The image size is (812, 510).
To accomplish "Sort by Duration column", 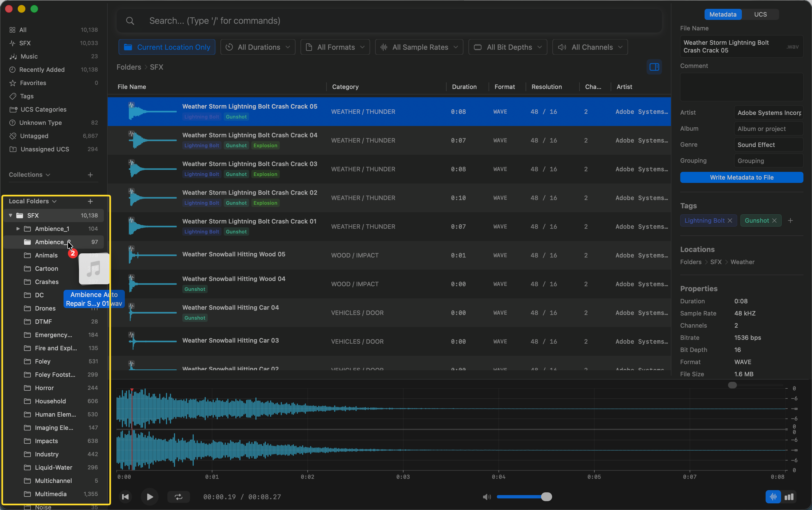I will 464,87.
